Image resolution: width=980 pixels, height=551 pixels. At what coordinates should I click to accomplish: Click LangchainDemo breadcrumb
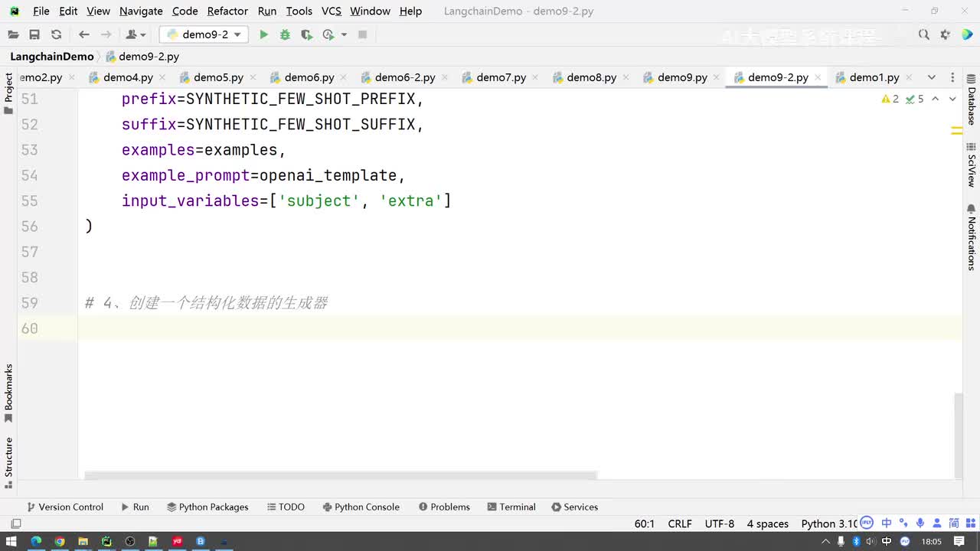click(51, 57)
